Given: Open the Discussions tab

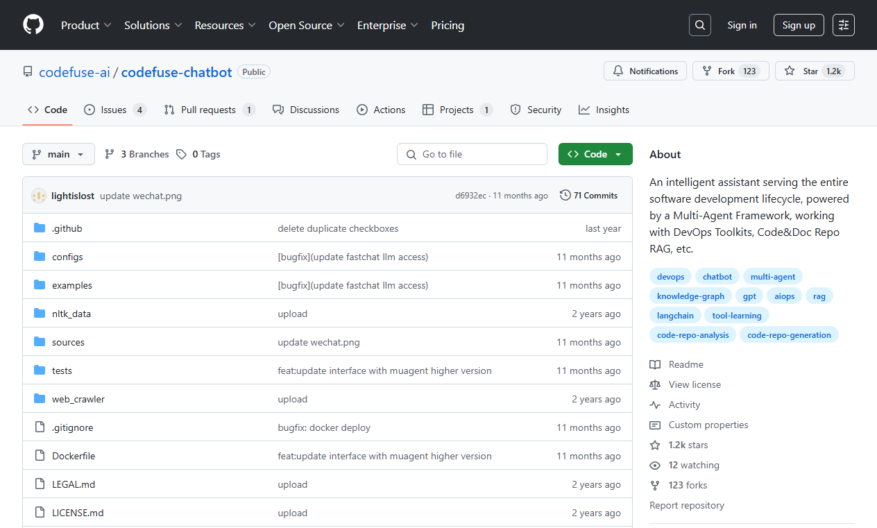Looking at the screenshot, I should (x=306, y=110).
